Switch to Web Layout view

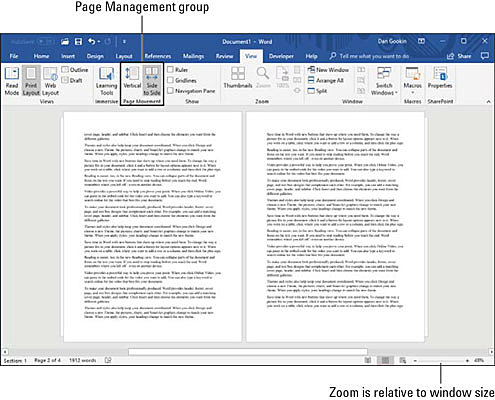click(x=50, y=81)
